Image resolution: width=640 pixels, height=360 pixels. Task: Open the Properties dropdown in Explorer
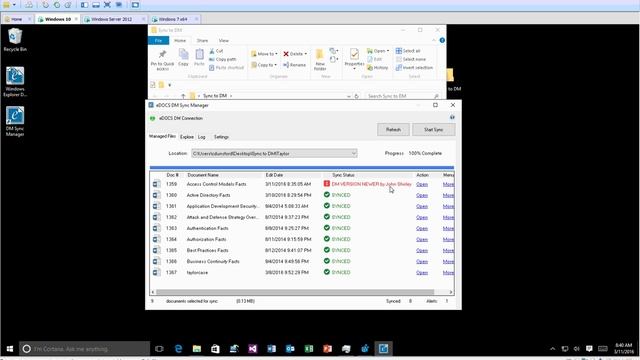click(354, 69)
